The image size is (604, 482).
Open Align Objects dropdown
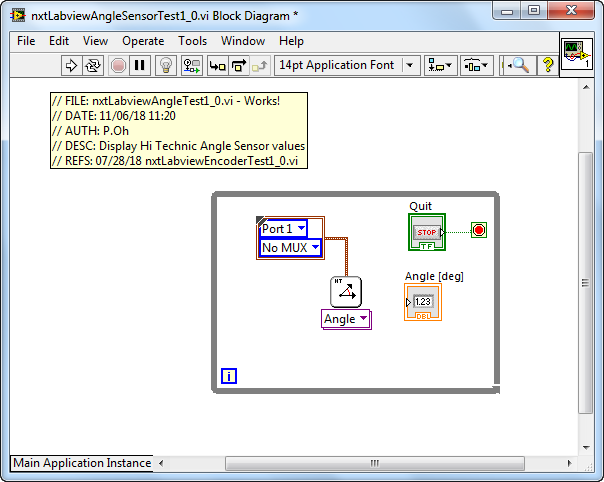pyautogui.click(x=440, y=66)
